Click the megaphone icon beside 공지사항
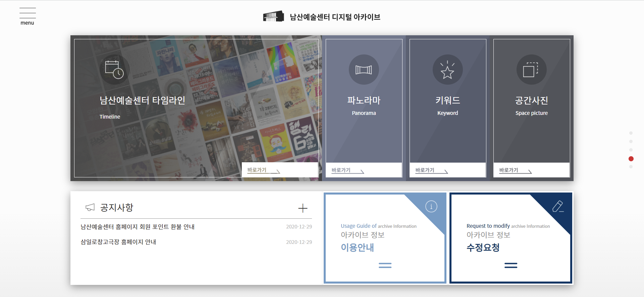 coord(90,208)
